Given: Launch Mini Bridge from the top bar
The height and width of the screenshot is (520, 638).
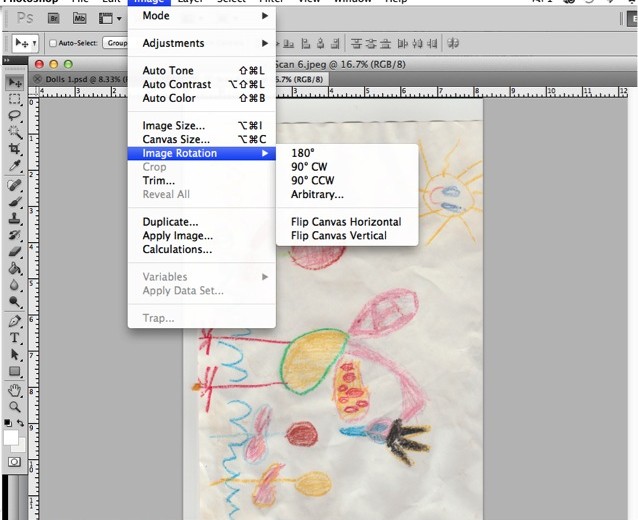Looking at the screenshot, I should (80, 18).
